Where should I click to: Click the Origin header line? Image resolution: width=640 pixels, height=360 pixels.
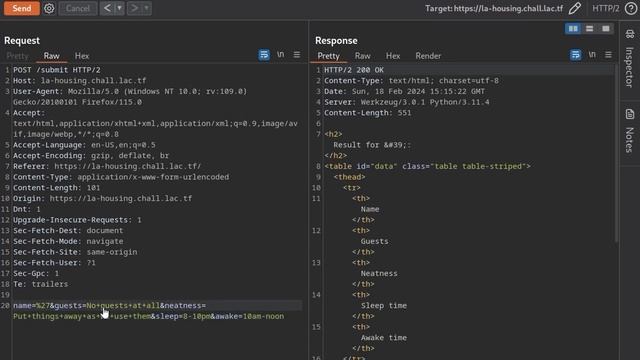(102, 198)
